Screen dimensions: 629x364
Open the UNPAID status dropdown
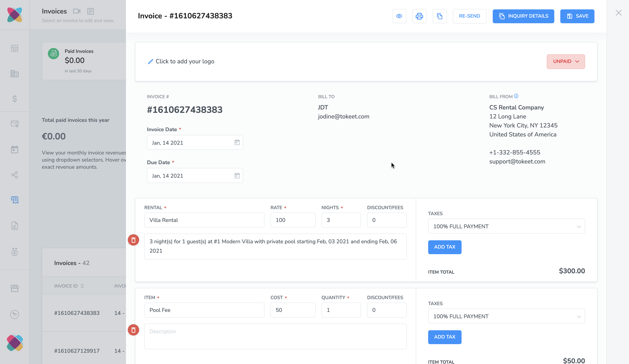click(565, 62)
